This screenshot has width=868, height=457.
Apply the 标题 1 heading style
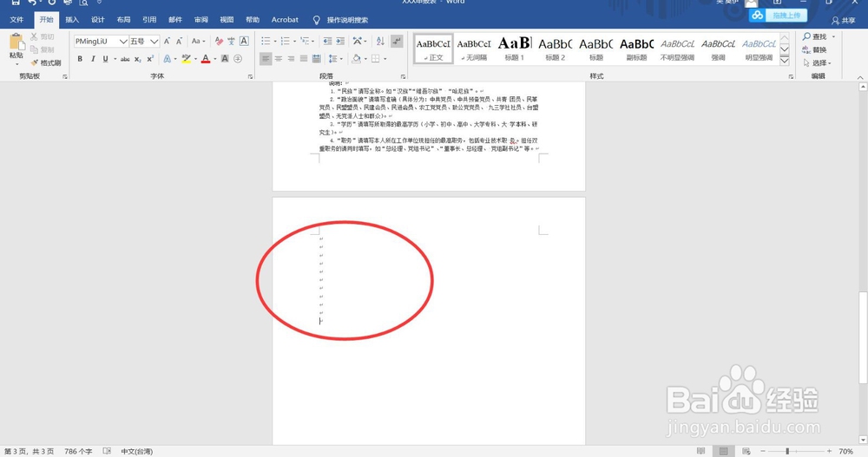(514, 49)
